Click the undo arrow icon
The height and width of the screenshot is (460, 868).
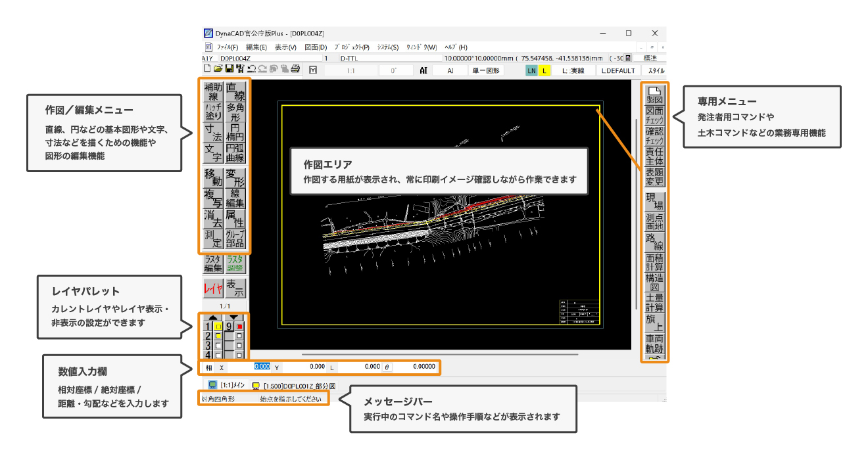pos(251,68)
